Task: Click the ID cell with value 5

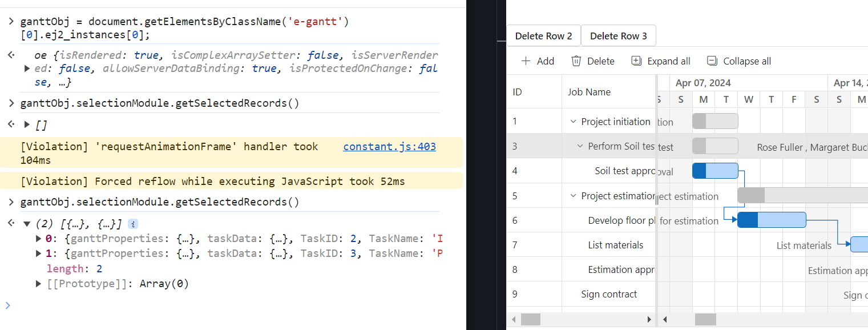Action: 534,196
